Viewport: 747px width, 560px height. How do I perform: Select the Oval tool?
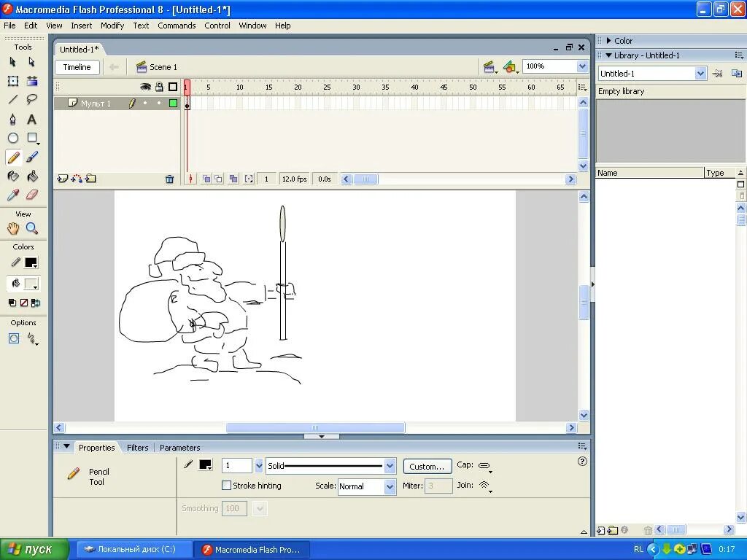tap(13, 138)
